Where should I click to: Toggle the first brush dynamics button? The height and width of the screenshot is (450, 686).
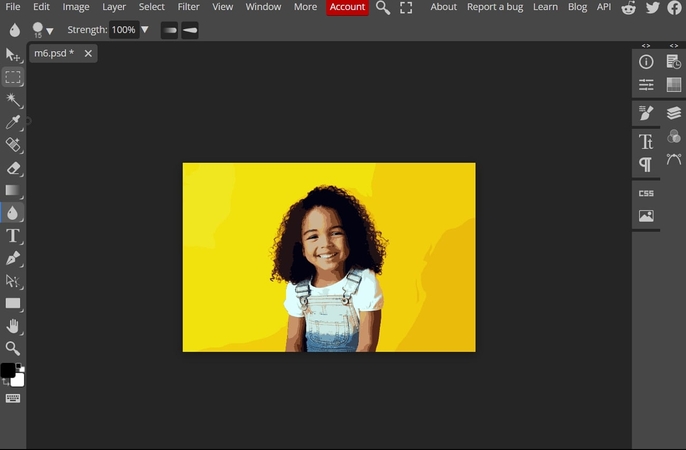169,30
